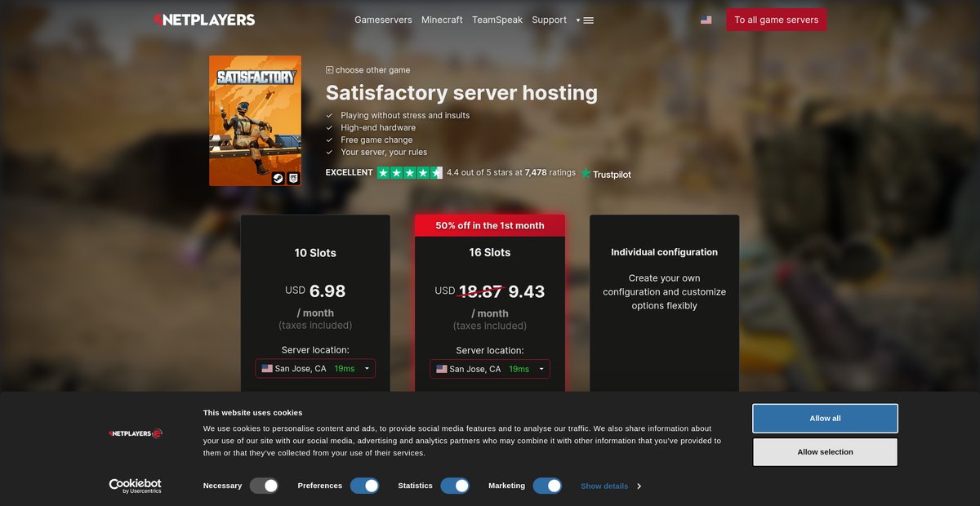
Task: Click the Trustpilot logo
Action: pos(606,174)
